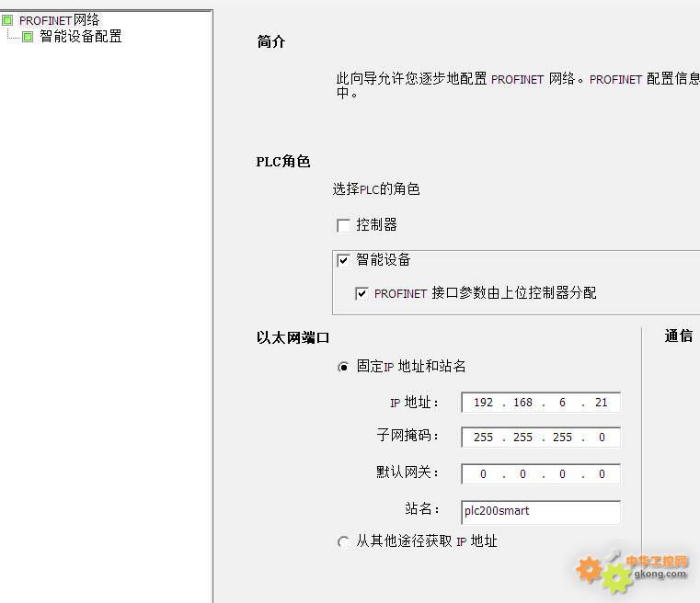Click the IP address first octet 192

484,403
